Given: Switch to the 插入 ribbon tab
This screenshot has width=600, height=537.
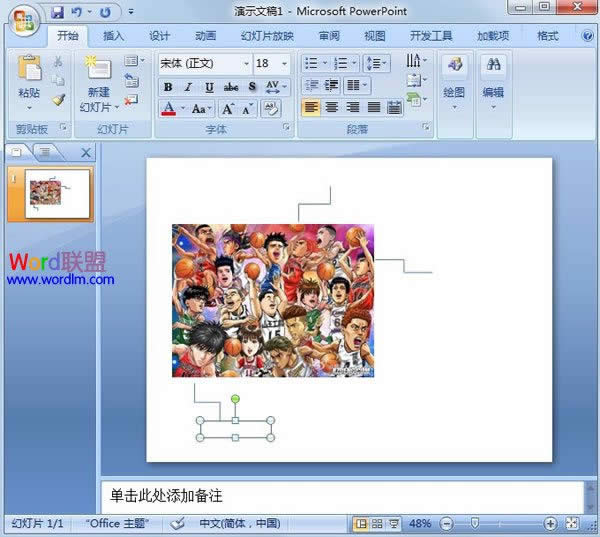Looking at the screenshot, I should click(114, 36).
